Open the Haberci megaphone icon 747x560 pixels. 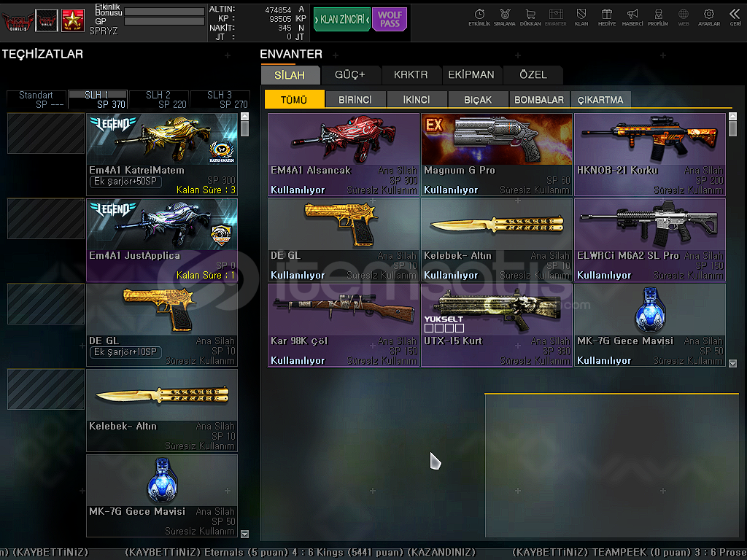tap(632, 17)
